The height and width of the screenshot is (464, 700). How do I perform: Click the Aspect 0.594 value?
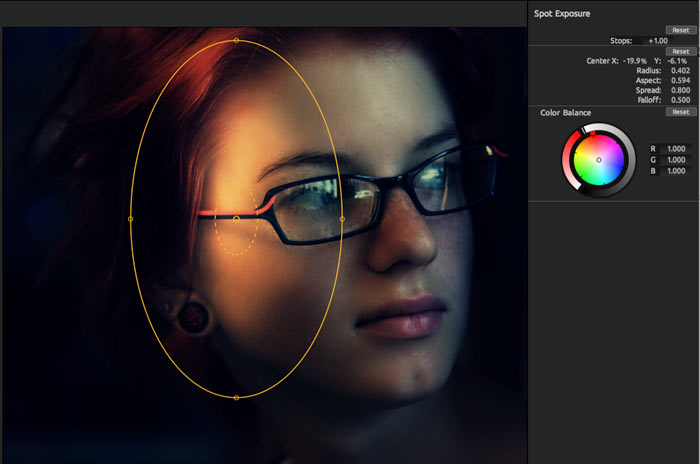680,80
